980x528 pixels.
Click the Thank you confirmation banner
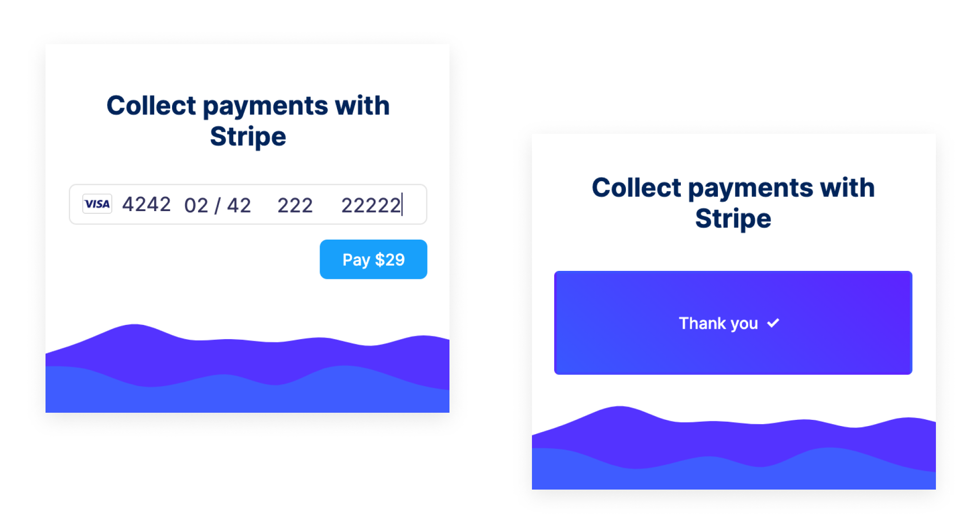[733, 323]
